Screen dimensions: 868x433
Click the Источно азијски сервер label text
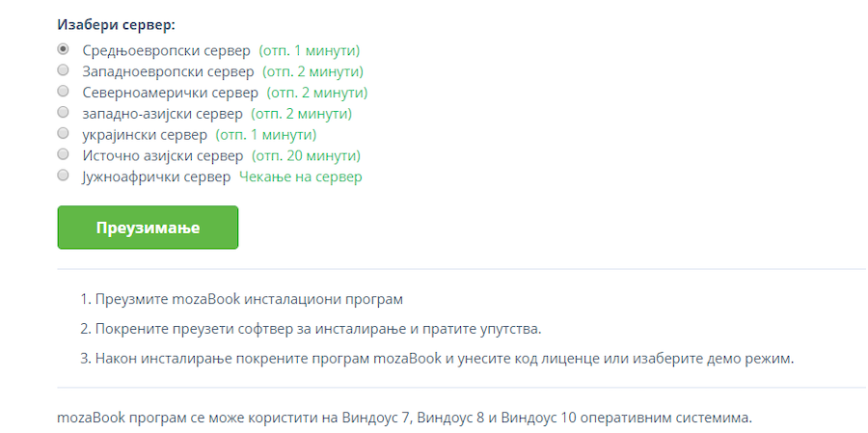163,156
